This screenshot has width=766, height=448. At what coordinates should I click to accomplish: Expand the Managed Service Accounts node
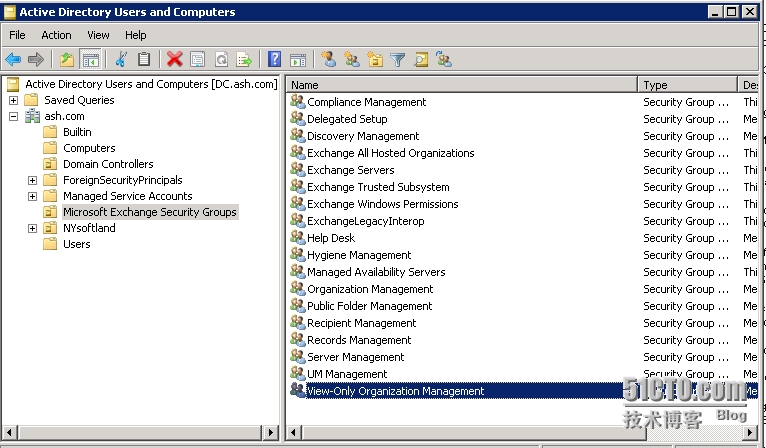[32, 196]
